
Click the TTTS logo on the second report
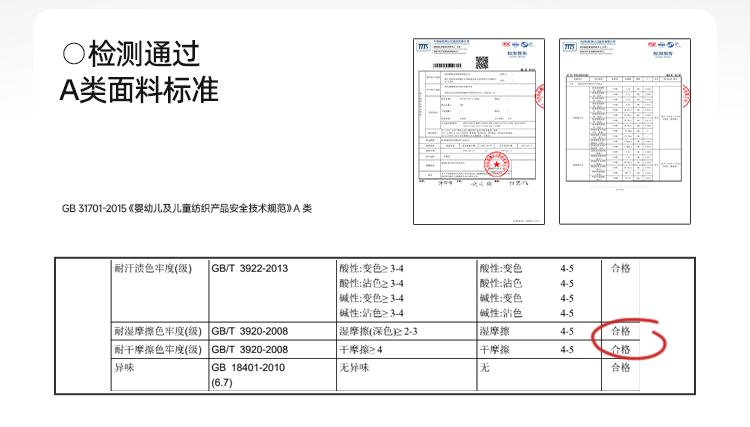tap(569, 46)
